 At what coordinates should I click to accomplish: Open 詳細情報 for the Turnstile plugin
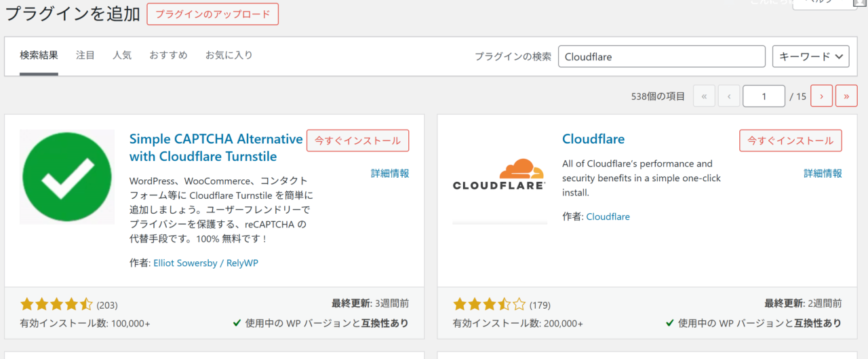(390, 173)
